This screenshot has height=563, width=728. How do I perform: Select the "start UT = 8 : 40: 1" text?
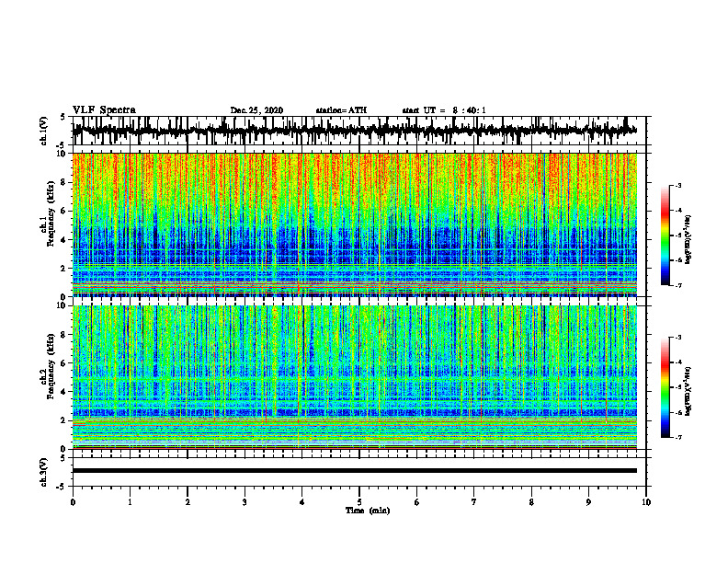(x=444, y=110)
